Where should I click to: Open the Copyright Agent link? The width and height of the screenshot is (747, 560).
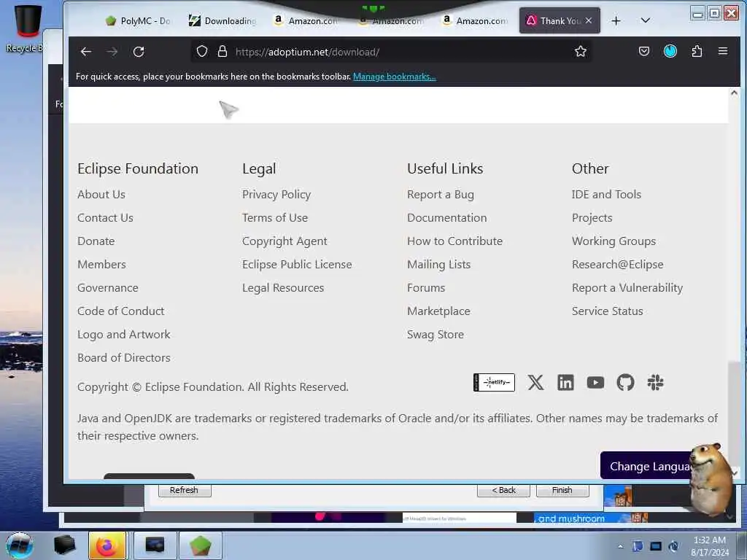click(285, 241)
